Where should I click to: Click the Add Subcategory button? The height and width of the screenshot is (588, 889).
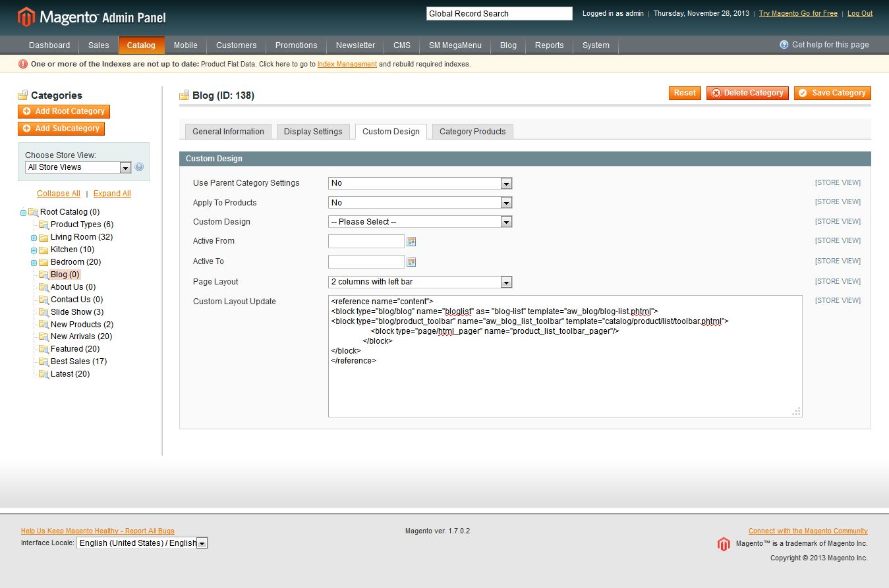tap(61, 128)
